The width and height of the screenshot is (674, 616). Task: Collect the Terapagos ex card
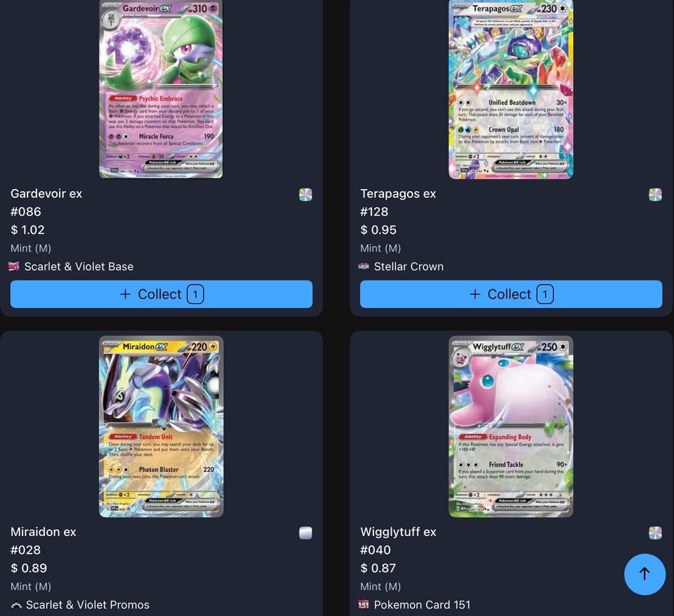tap(511, 294)
